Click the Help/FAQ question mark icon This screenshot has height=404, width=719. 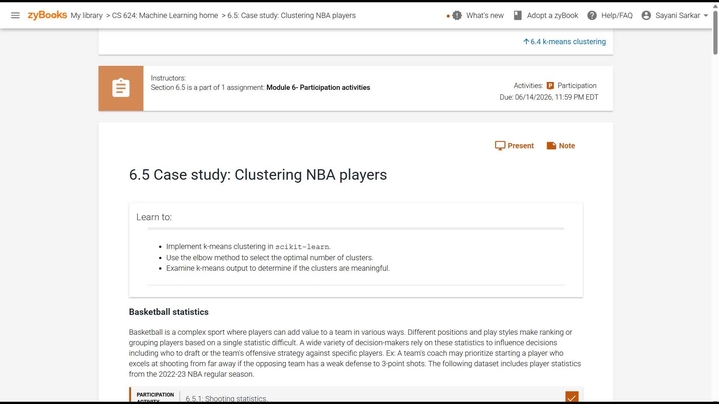[x=592, y=15]
